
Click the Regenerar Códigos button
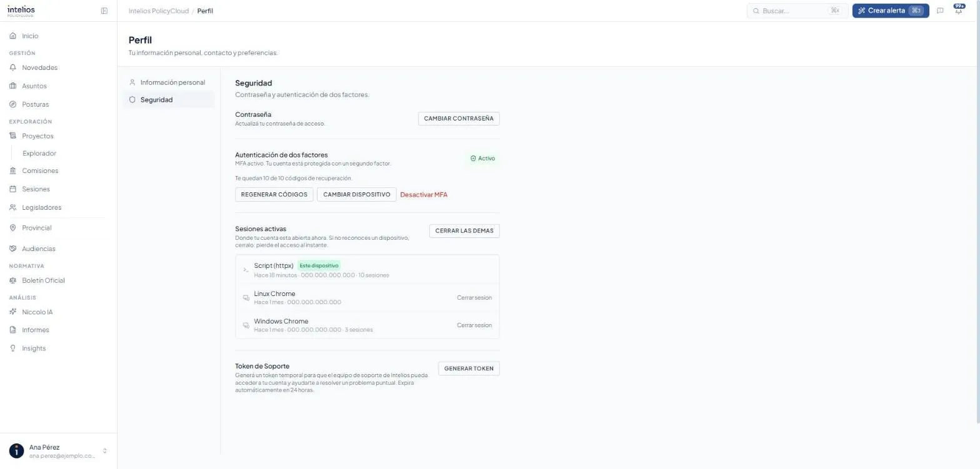274,195
